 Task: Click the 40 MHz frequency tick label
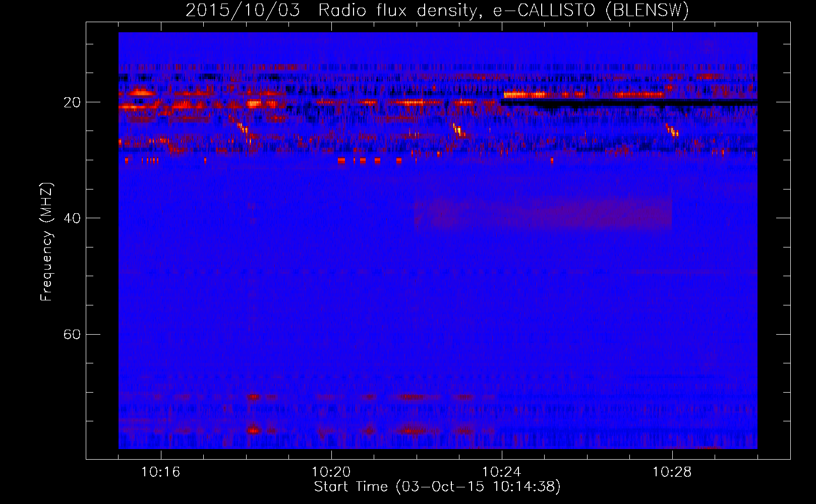72,218
